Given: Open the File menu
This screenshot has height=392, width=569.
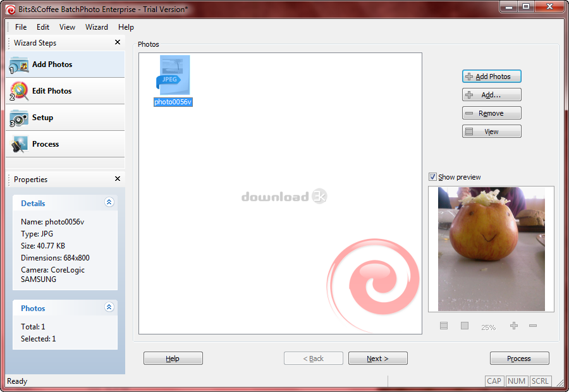Looking at the screenshot, I should (x=21, y=27).
